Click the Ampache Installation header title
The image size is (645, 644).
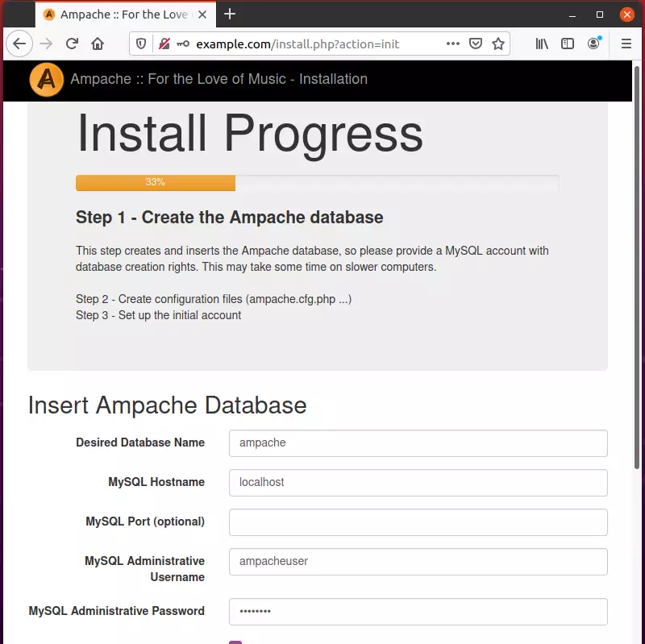pyautogui.click(x=218, y=79)
